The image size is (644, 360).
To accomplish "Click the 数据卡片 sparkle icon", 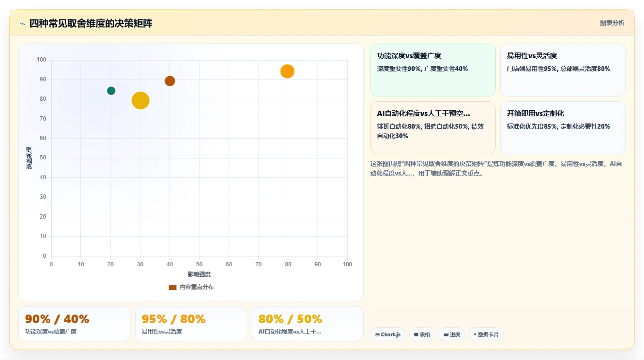I will [475, 334].
